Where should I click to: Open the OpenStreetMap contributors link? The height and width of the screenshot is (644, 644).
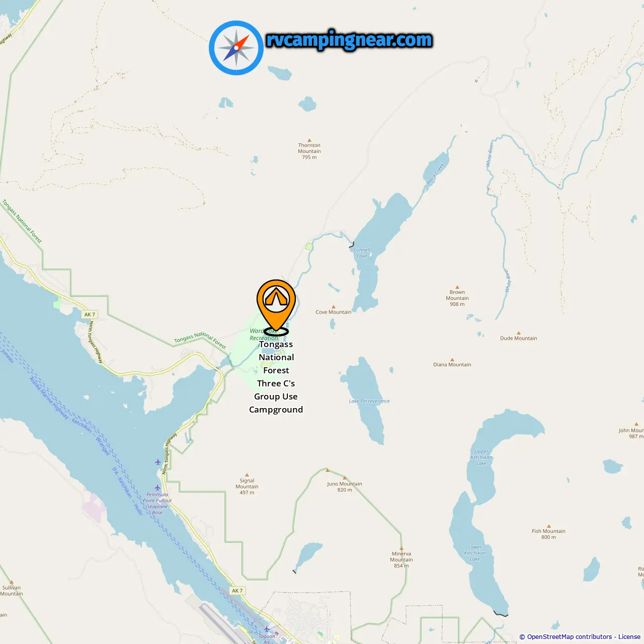click(570, 636)
